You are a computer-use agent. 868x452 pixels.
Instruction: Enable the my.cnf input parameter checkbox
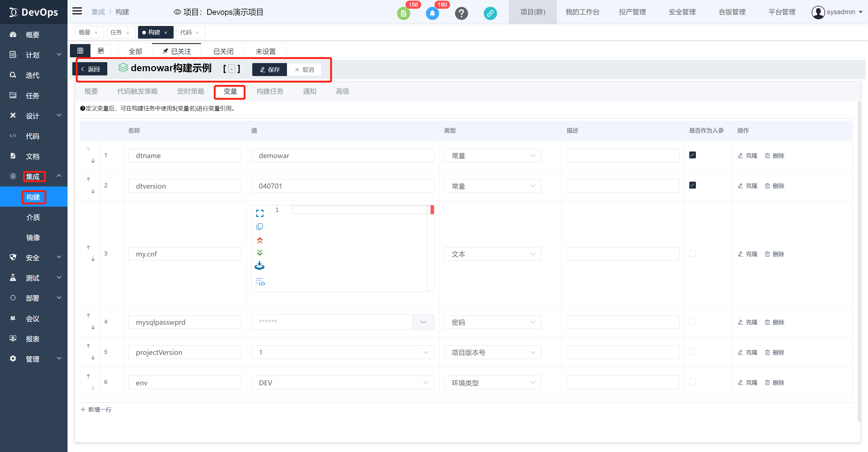(693, 253)
